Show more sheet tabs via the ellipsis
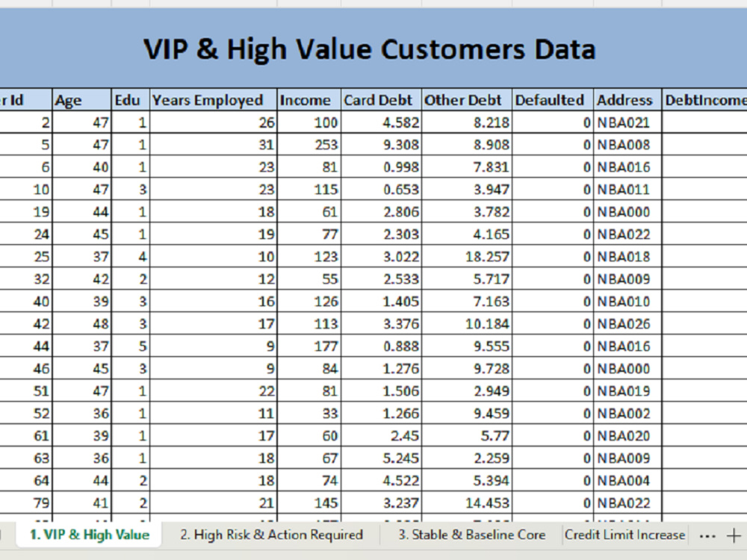The image size is (747, 560). [707, 535]
